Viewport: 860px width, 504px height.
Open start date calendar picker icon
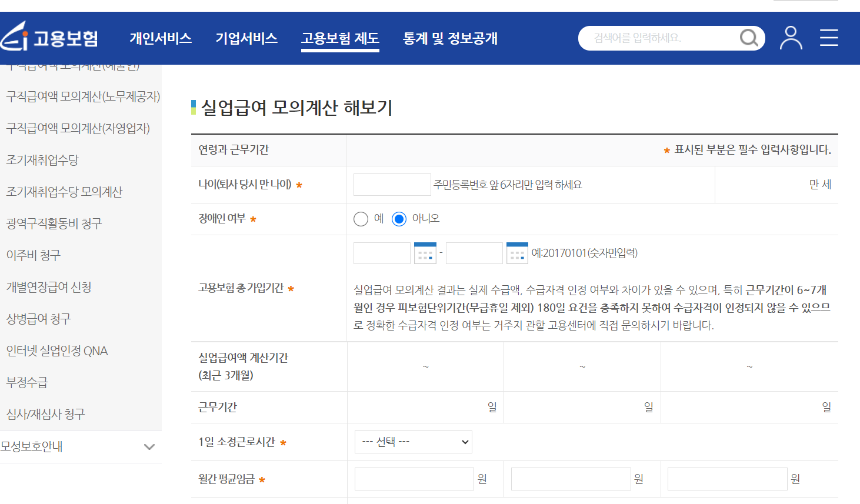[425, 253]
